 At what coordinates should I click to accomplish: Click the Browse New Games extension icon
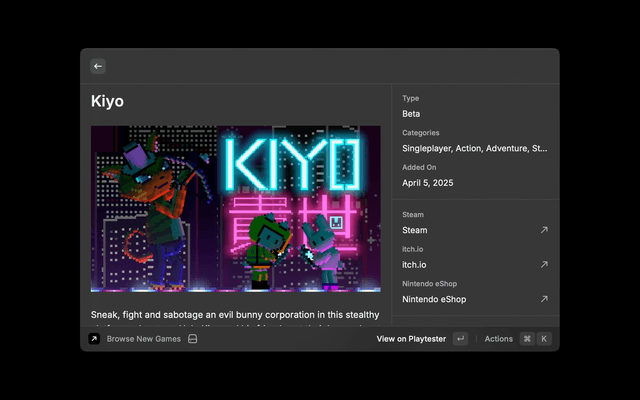[93, 339]
